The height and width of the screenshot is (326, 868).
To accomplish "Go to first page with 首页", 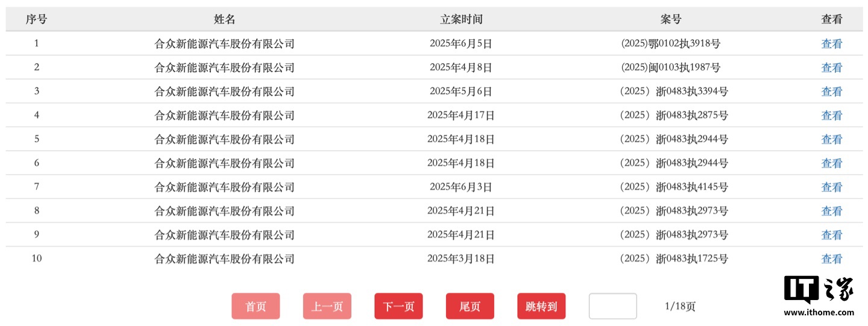I will pos(256,306).
